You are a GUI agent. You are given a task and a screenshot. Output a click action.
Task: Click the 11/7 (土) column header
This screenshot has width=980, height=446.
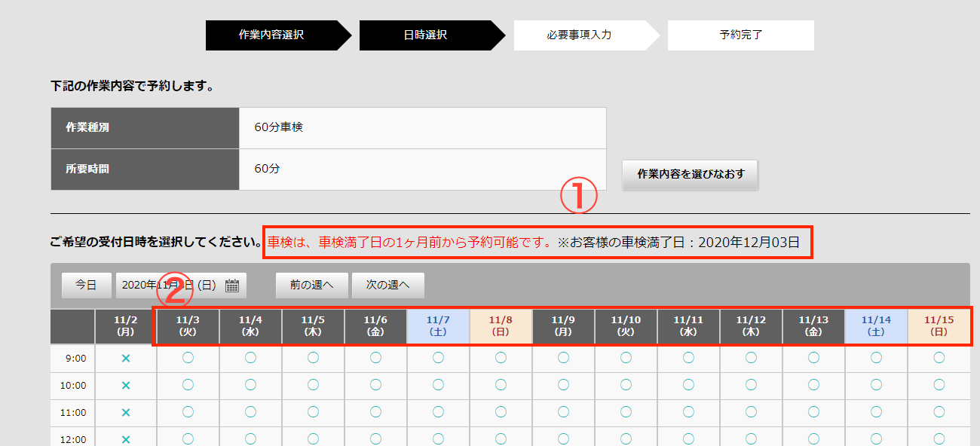point(438,325)
